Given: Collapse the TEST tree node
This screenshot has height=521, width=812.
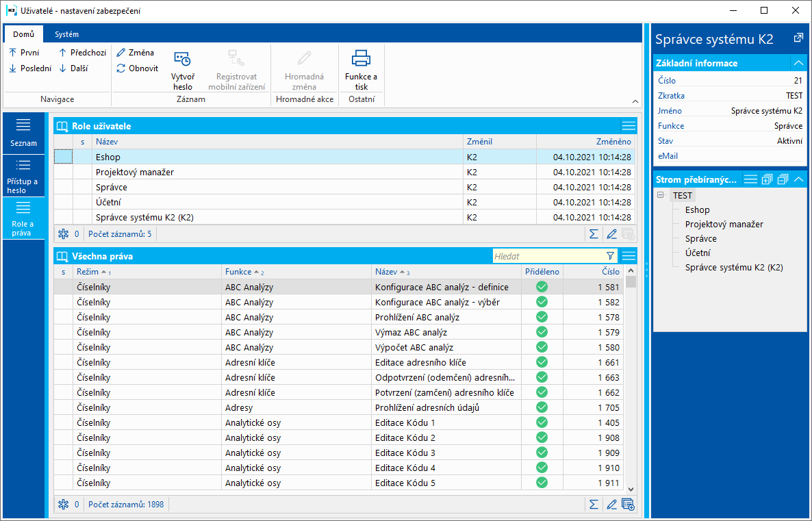Looking at the screenshot, I should 661,195.
